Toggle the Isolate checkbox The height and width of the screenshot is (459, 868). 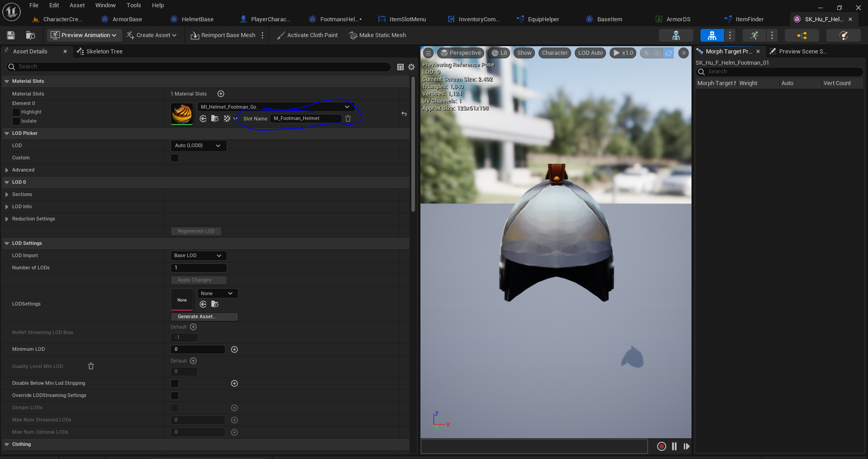[16, 121]
